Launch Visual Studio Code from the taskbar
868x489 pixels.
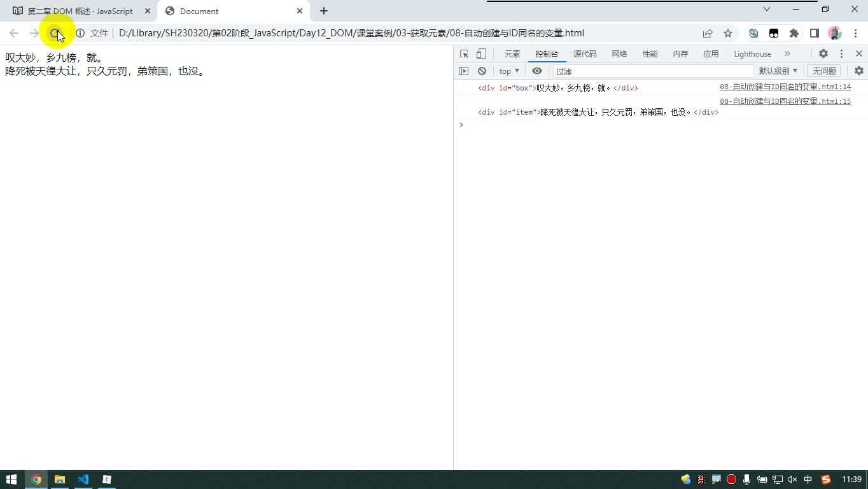pos(83,479)
